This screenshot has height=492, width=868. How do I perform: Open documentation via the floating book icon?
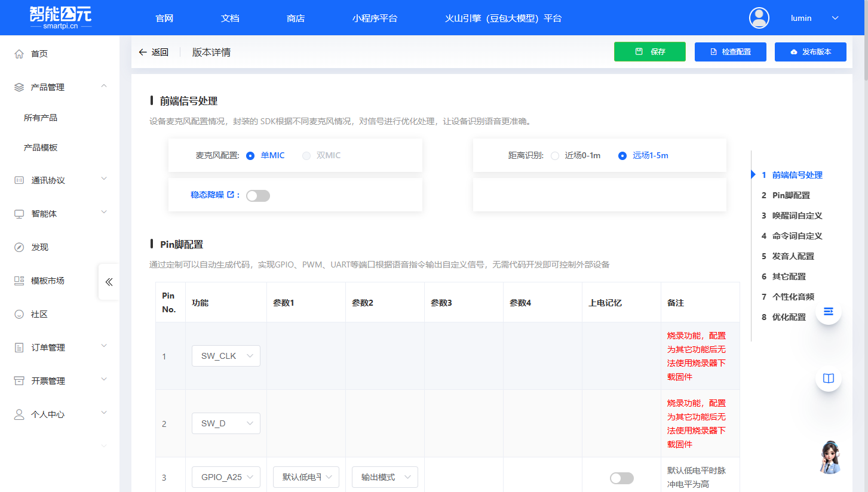coord(828,378)
